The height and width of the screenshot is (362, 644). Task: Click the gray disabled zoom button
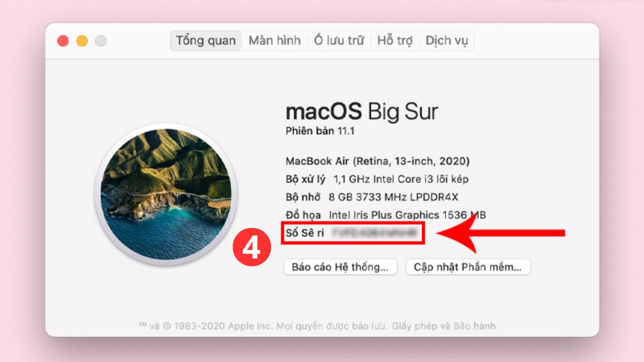(x=101, y=41)
